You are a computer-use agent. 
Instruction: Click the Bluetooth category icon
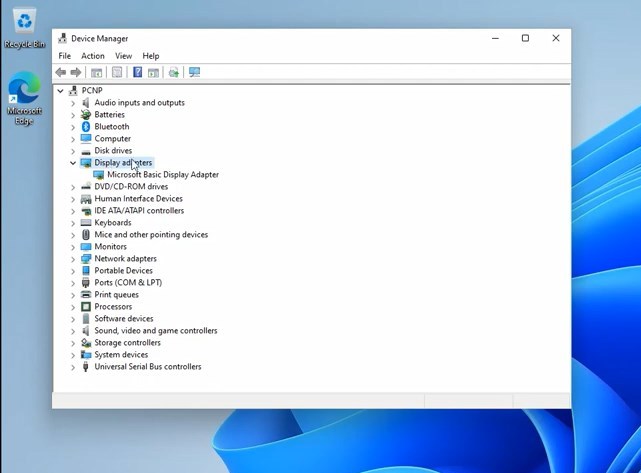pyautogui.click(x=86, y=127)
